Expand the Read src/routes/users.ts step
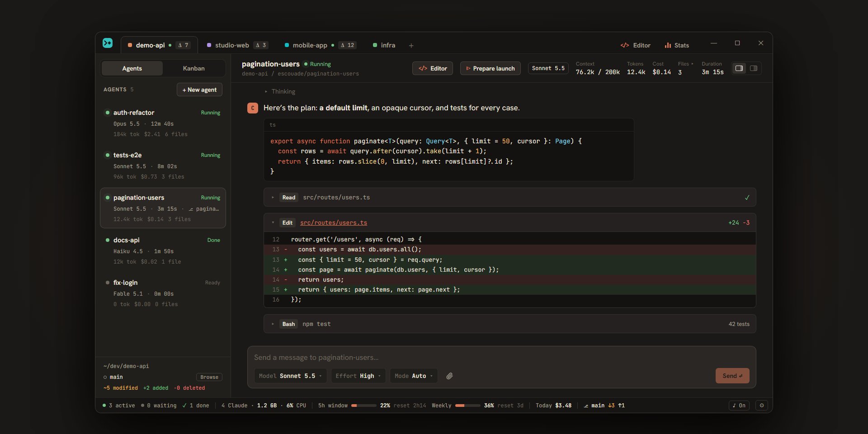The width and height of the screenshot is (868, 434). (x=510, y=198)
